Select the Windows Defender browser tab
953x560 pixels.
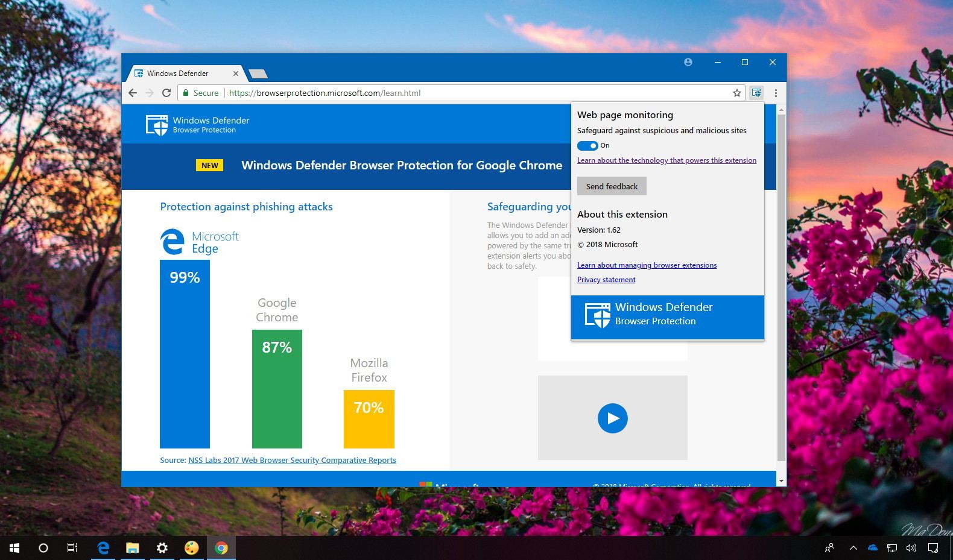click(x=186, y=74)
